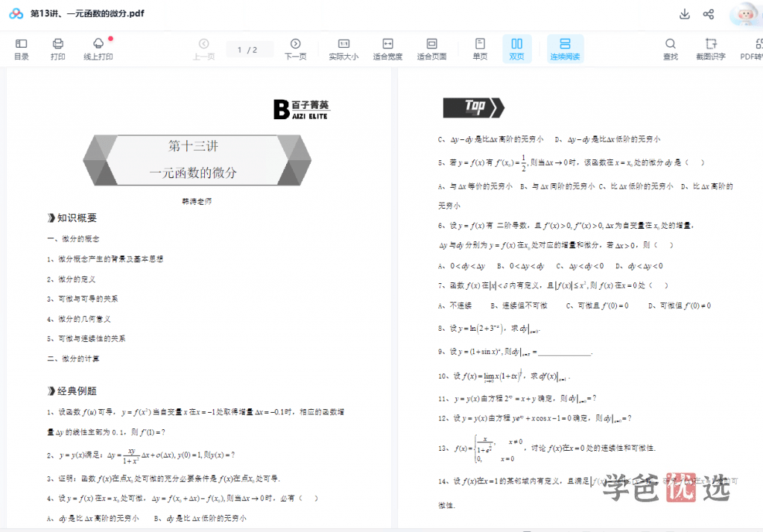The width and height of the screenshot is (763, 532).
Task: Click the line 3、可微与可导的关系
Action: [82, 299]
